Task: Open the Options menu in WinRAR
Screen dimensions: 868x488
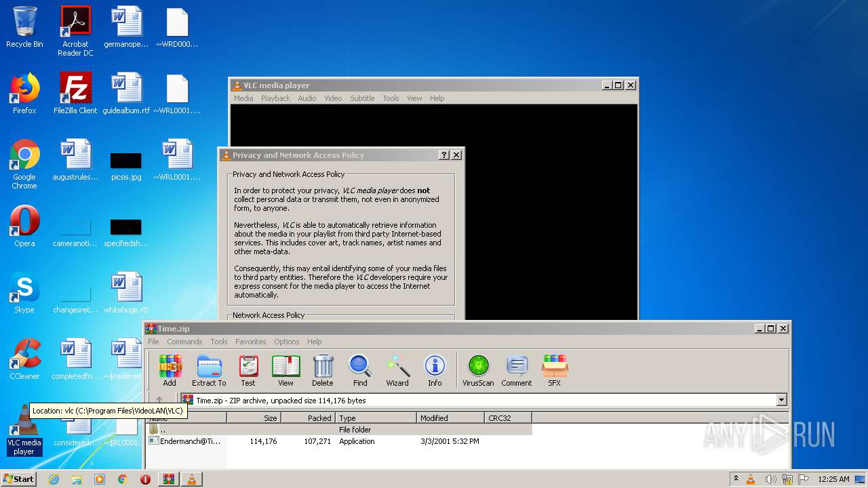Action: pos(286,342)
